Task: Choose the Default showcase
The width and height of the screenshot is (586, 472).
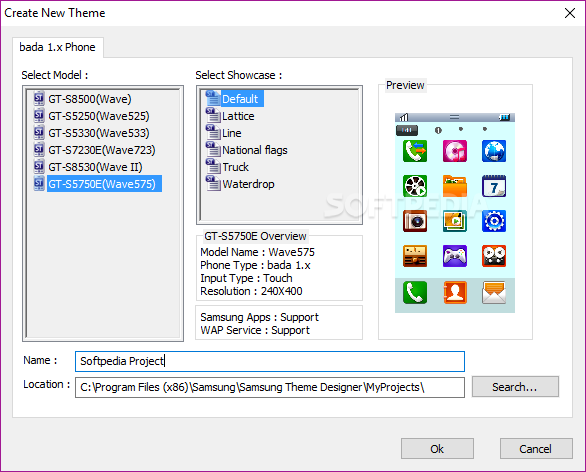Action: pyautogui.click(x=242, y=99)
